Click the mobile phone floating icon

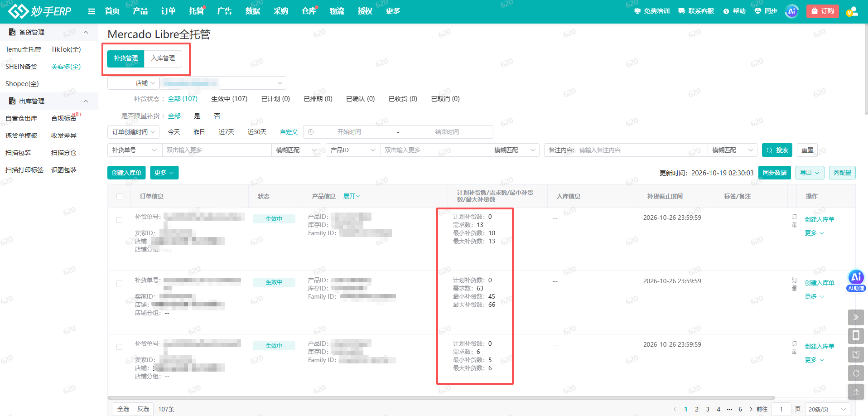point(856,336)
